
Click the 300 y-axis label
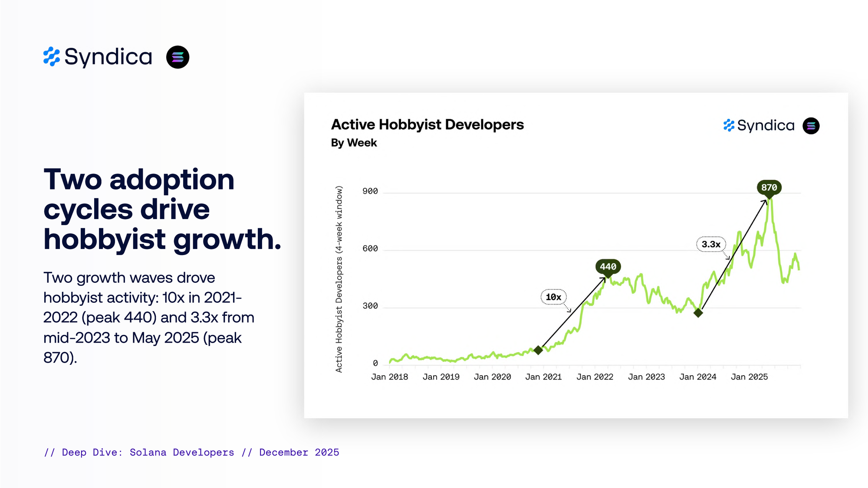pyautogui.click(x=370, y=306)
